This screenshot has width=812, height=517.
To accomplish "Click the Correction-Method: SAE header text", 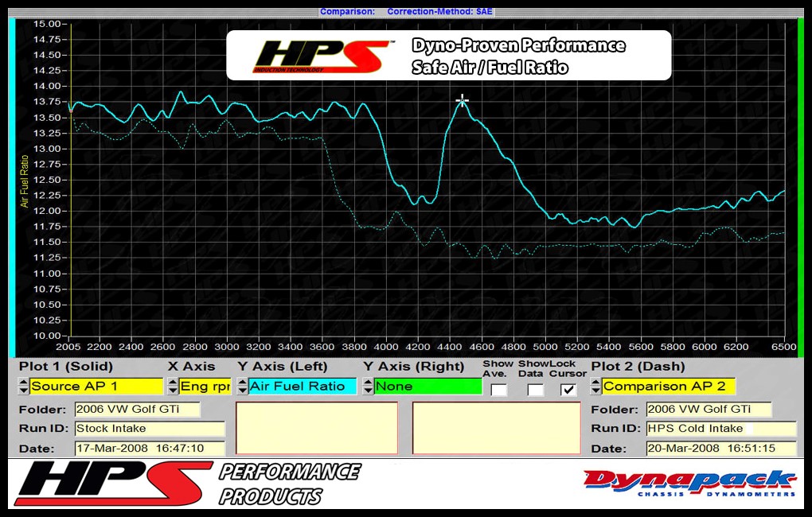I will [x=440, y=11].
